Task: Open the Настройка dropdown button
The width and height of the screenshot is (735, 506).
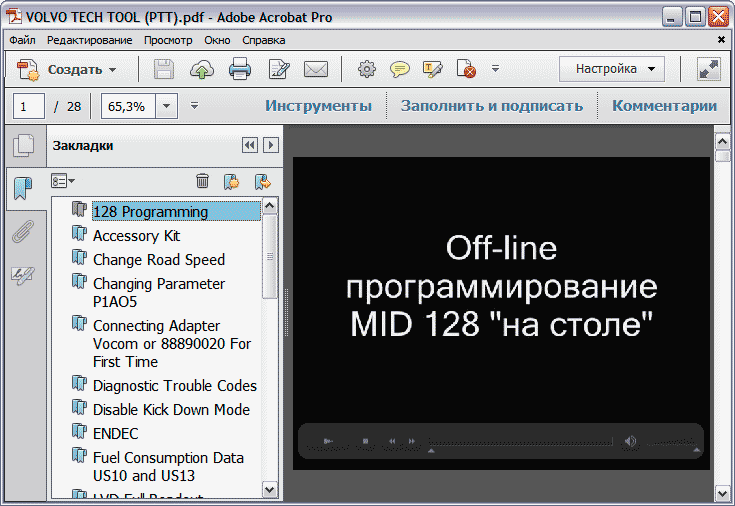Action: click(x=612, y=69)
